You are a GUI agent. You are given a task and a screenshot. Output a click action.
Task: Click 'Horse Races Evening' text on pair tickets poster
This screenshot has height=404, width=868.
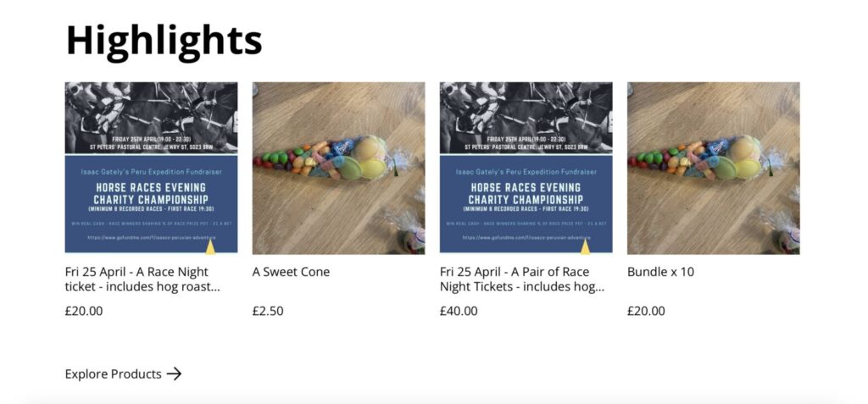[526, 187]
